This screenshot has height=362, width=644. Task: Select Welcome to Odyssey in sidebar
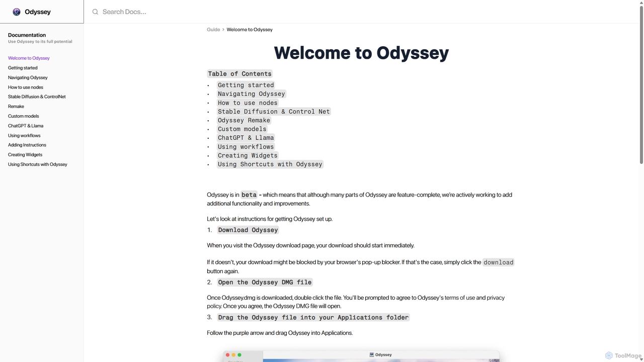point(29,58)
